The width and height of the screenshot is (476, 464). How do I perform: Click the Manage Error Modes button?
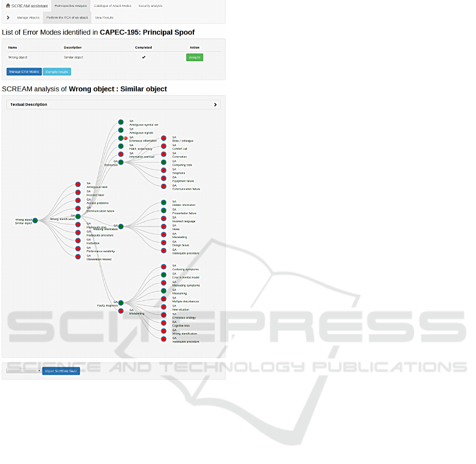point(24,72)
